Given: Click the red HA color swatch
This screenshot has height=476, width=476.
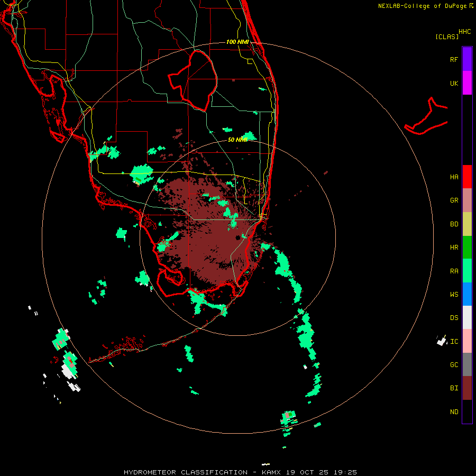Looking at the screenshot, I should (467, 177).
